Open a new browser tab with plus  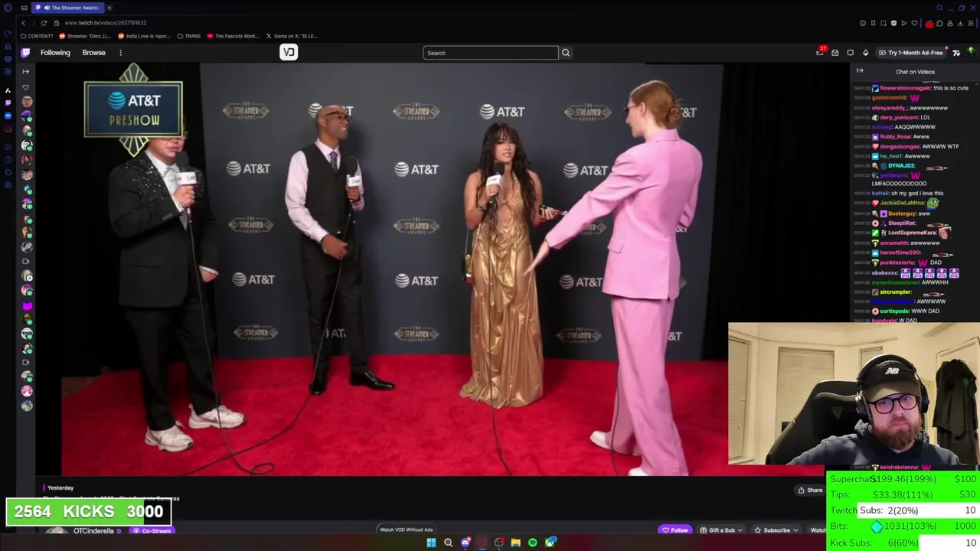(109, 8)
